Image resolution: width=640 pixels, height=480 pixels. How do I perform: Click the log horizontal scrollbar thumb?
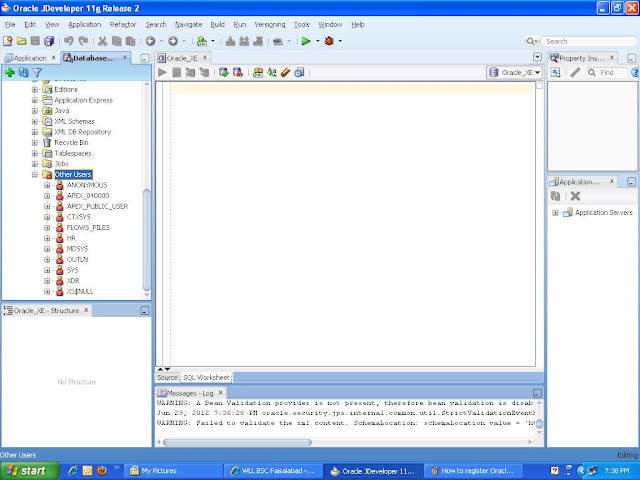[237, 442]
